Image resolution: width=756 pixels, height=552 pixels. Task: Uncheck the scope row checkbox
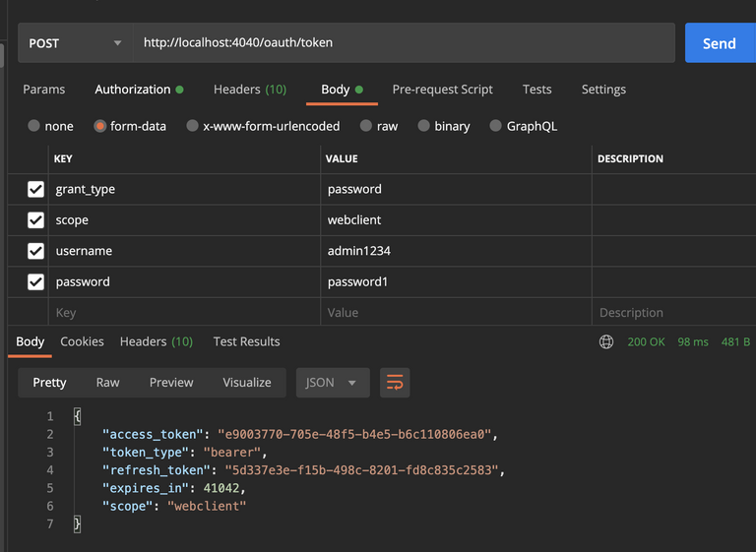(35, 220)
